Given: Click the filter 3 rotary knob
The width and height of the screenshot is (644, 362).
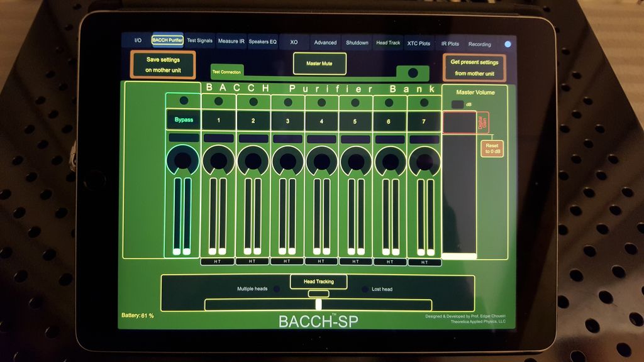Looking at the screenshot, I should point(287,162).
